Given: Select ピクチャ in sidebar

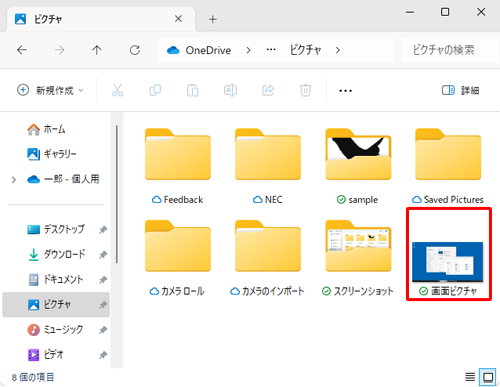Looking at the screenshot, I should 56,305.
